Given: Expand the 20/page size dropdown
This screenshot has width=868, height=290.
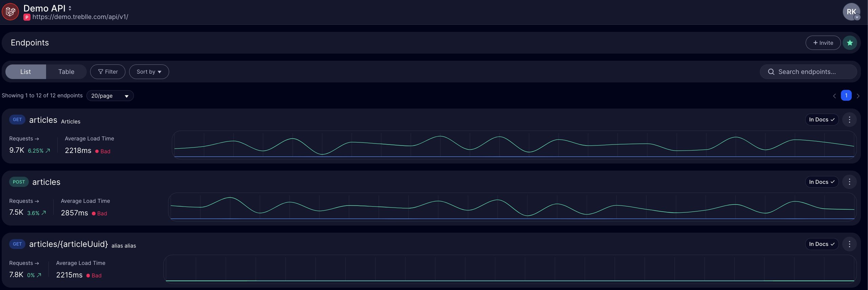Looking at the screenshot, I should (x=110, y=96).
